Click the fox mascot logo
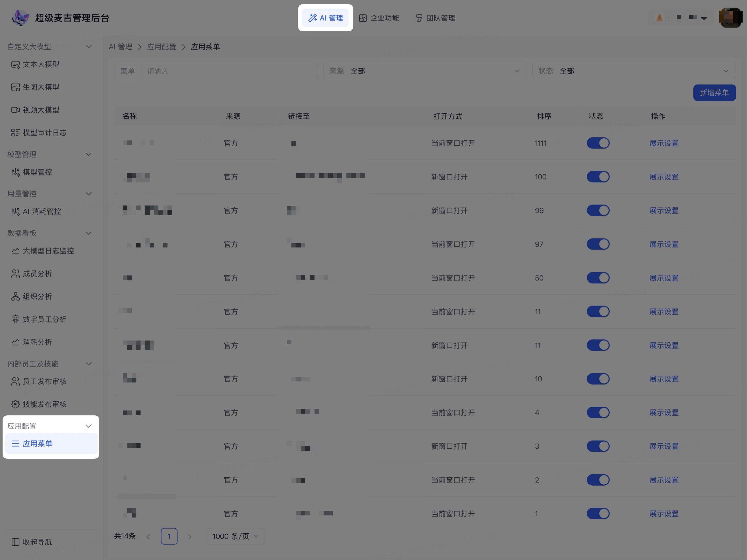 pos(20,18)
